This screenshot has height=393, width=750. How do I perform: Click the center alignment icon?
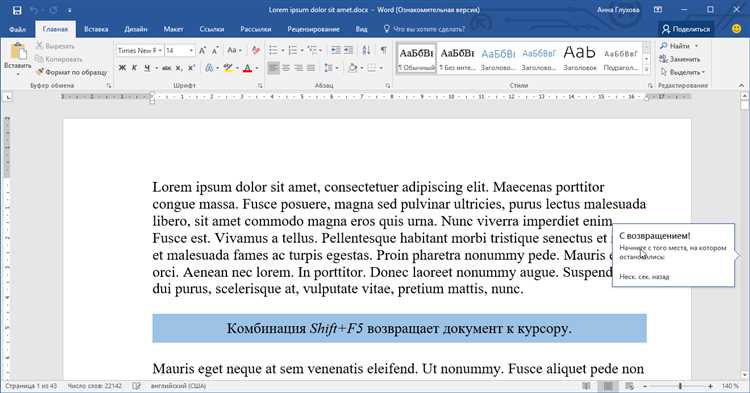(x=286, y=68)
